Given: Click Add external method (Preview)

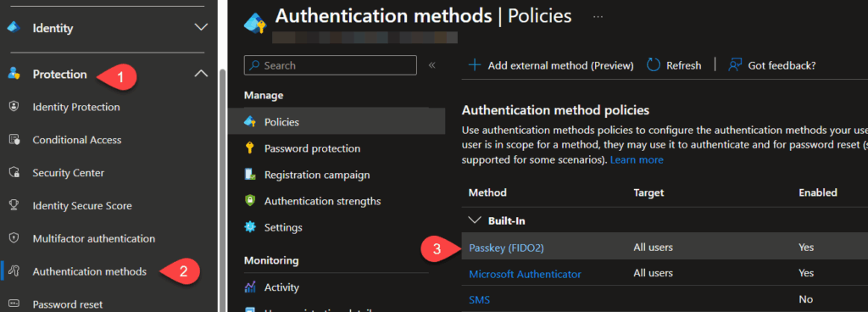Looking at the screenshot, I should (x=551, y=65).
